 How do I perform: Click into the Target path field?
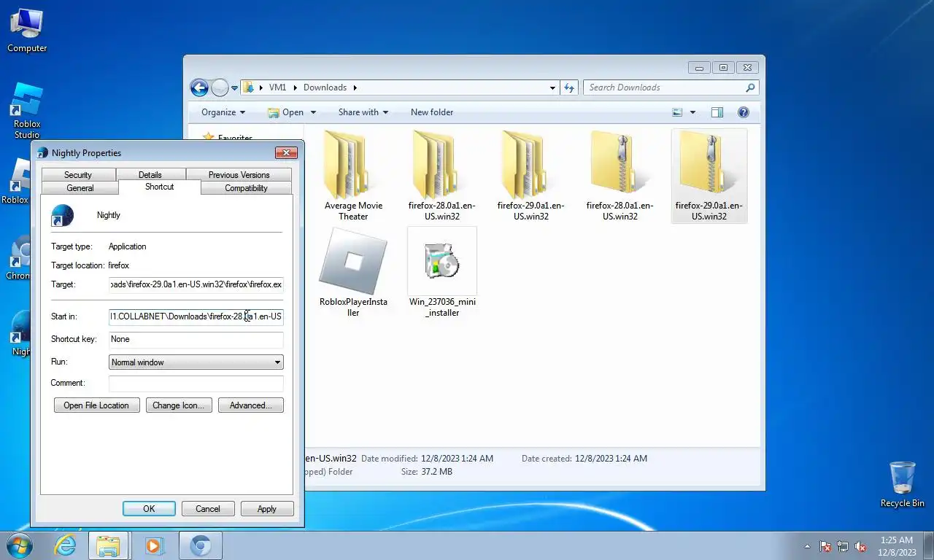pos(196,284)
